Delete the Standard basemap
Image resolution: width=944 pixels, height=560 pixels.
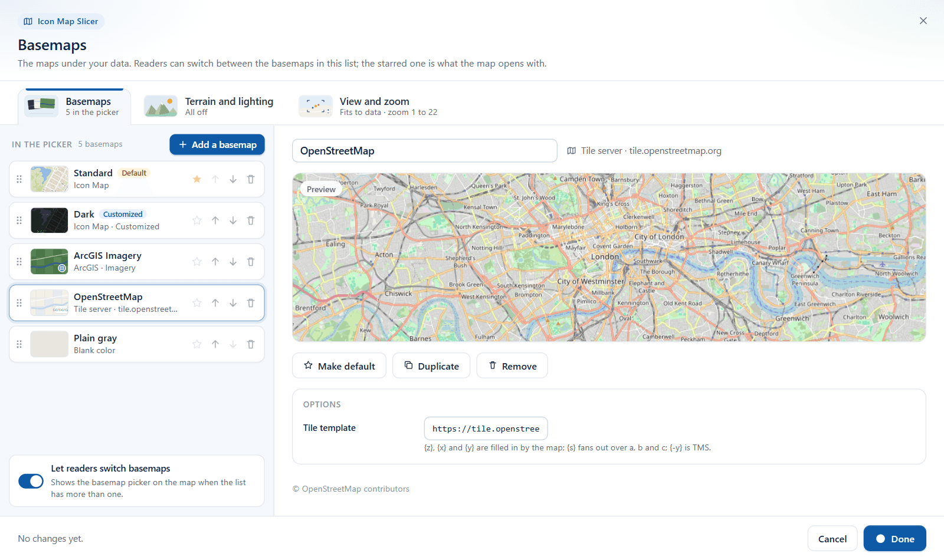pos(251,179)
